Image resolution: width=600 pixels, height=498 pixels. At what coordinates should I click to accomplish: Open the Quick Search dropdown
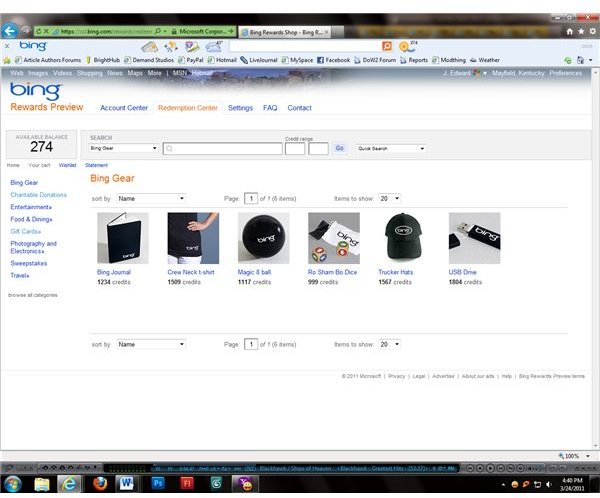click(x=391, y=149)
